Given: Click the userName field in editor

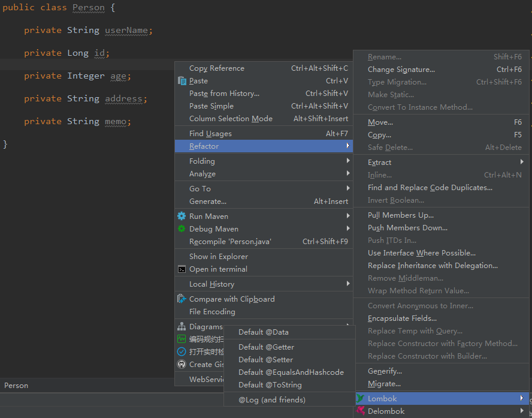Looking at the screenshot, I should 126,30.
